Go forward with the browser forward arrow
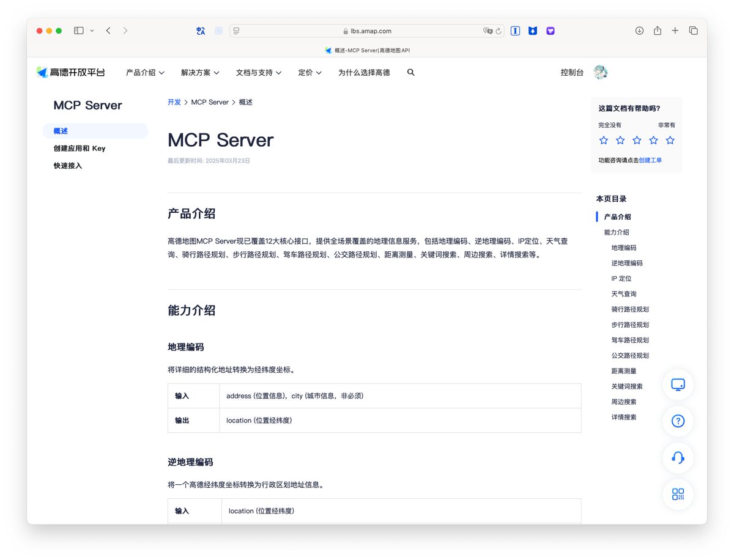Viewport: 734px width, 560px height. 125,31
